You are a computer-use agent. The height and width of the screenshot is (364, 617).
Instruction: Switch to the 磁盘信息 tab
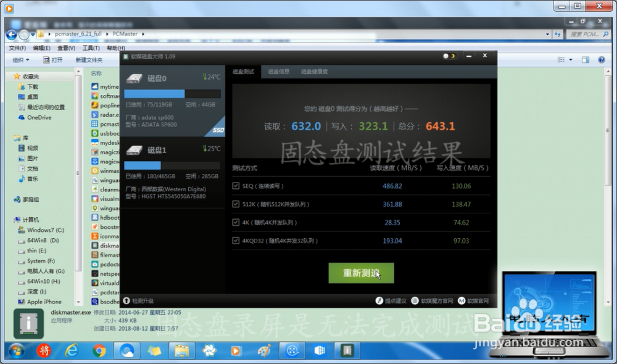coord(279,72)
